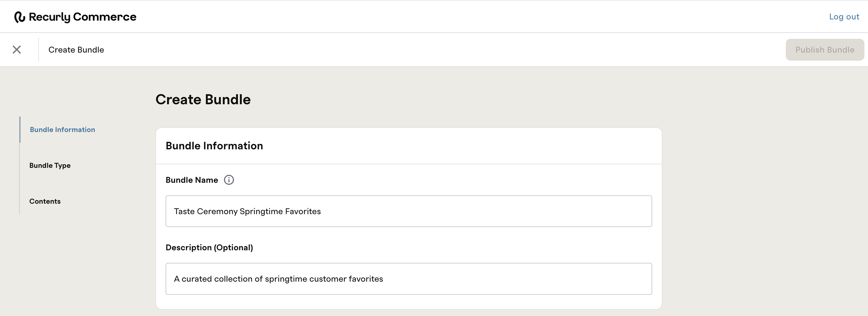Click the large Create Bundle page heading
868x316 pixels.
point(203,100)
